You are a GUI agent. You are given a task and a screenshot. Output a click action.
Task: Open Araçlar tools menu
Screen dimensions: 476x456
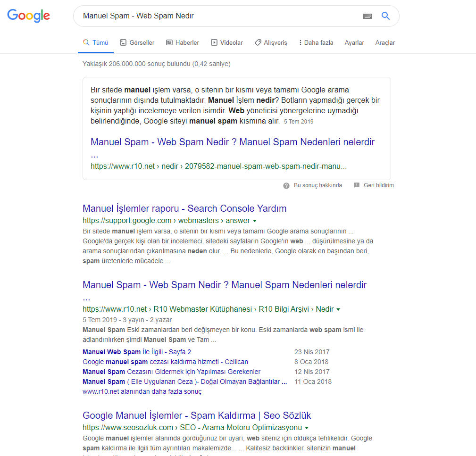point(385,42)
